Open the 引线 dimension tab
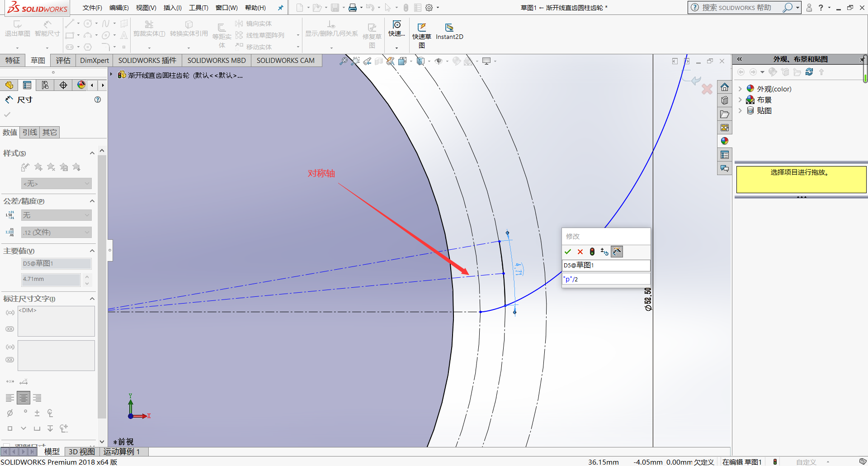Viewport: 868px width, 466px height. [x=30, y=132]
